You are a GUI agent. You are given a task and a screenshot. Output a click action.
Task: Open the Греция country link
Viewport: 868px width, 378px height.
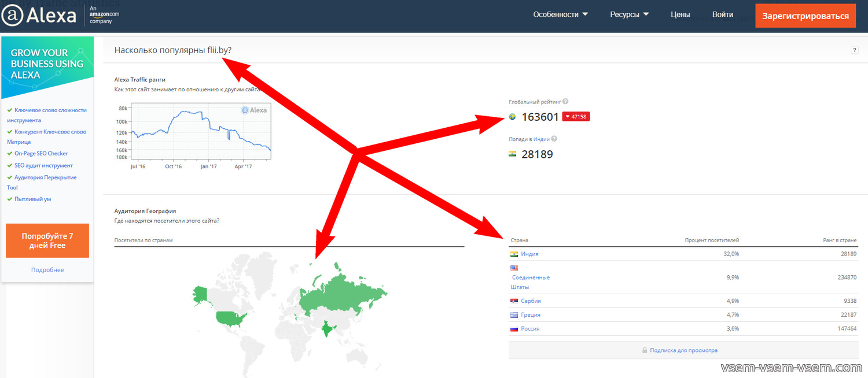pos(531,315)
